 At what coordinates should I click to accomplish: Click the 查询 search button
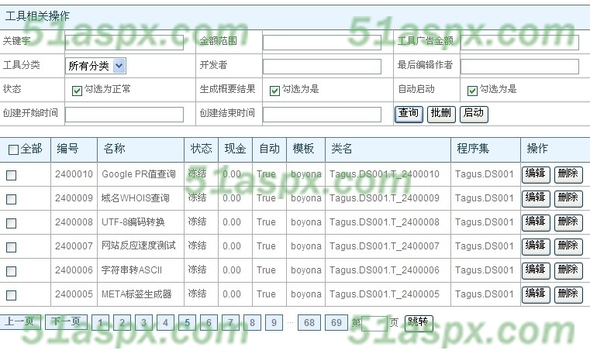[409, 114]
